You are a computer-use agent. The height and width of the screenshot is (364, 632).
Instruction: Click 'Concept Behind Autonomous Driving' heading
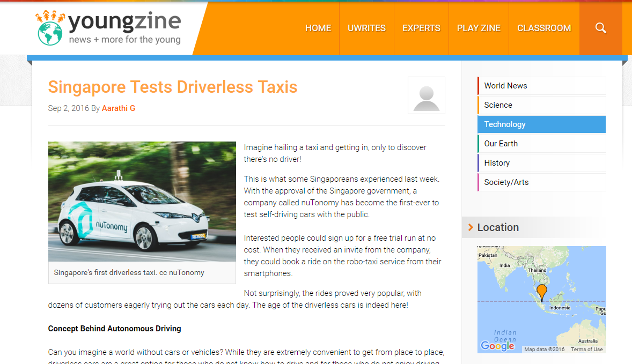[114, 329]
